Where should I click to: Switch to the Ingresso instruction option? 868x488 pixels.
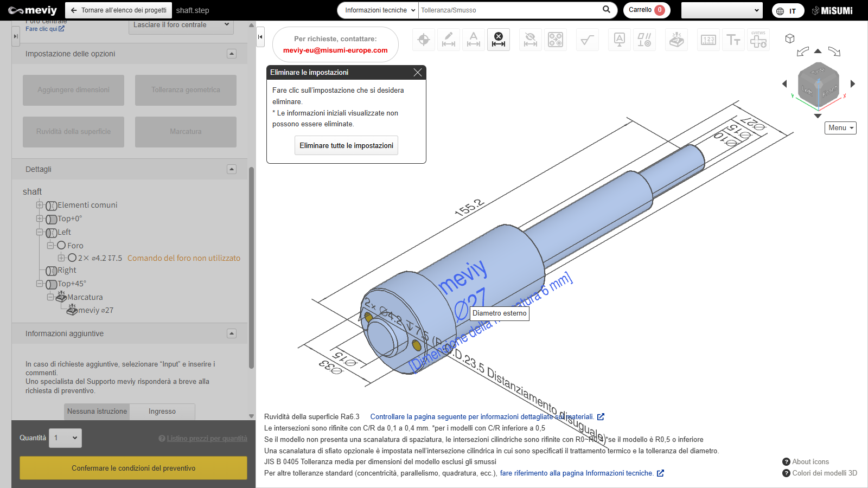coord(162,412)
